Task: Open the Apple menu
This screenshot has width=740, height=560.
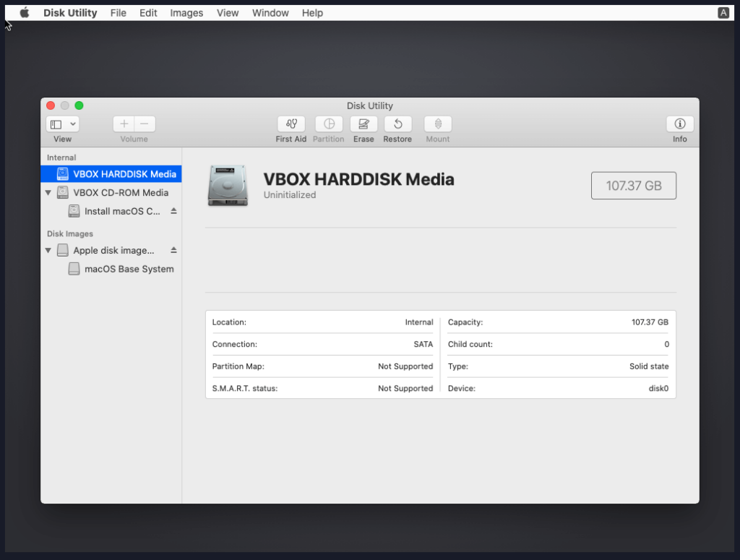Action: click(25, 13)
